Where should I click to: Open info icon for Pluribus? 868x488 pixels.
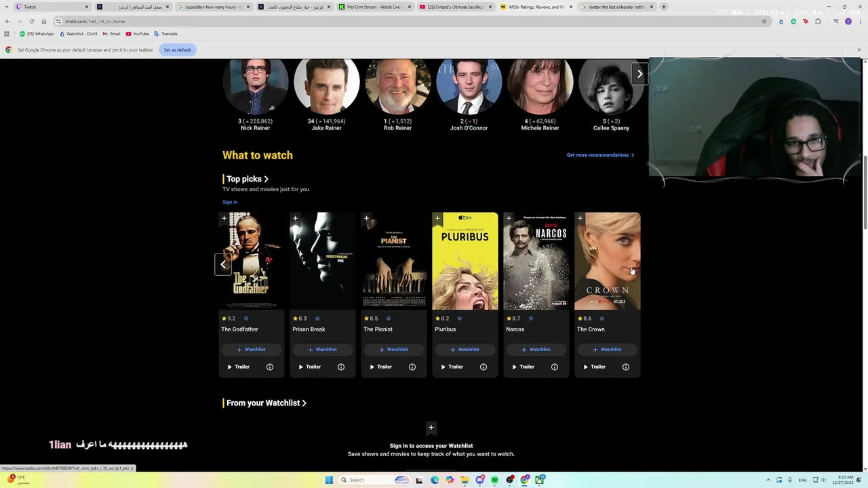coord(484,367)
